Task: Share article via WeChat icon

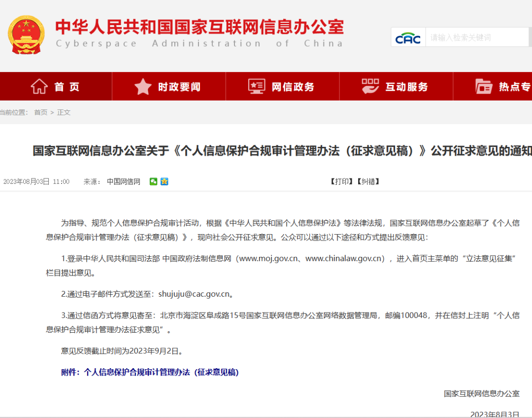Action: pyautogui.click(x=154, y=181)
